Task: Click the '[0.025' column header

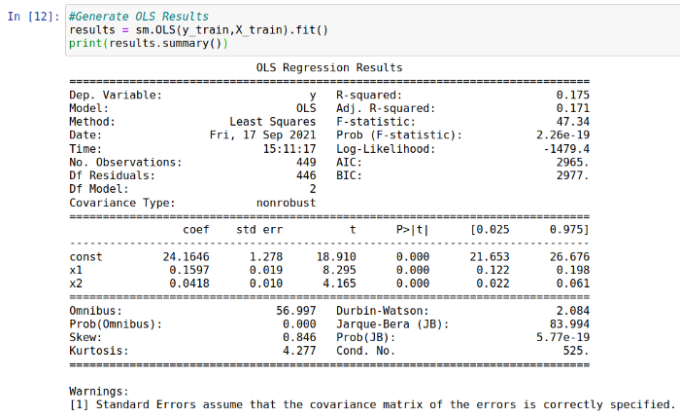Action: [489, 229]
